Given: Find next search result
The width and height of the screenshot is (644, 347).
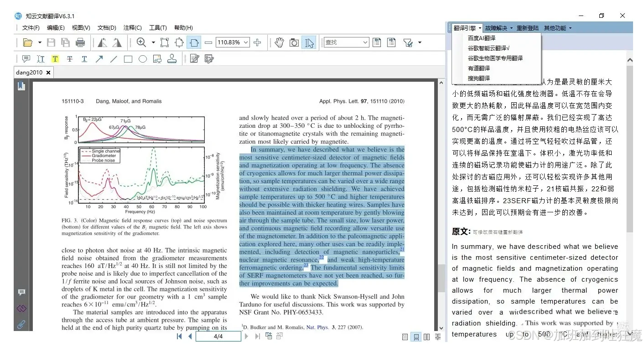Looking at the screenshot, I should click(391, 42).
